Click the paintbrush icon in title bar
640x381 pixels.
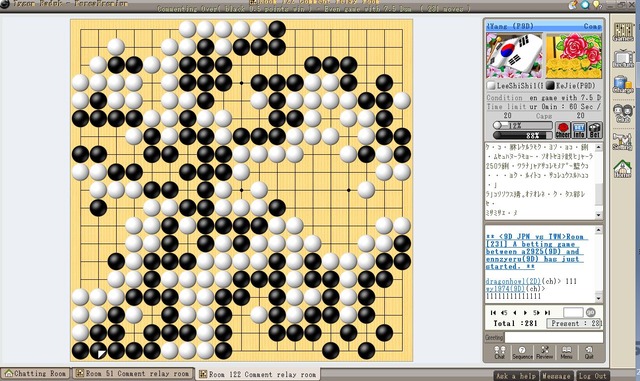click(x=573, y=4)
